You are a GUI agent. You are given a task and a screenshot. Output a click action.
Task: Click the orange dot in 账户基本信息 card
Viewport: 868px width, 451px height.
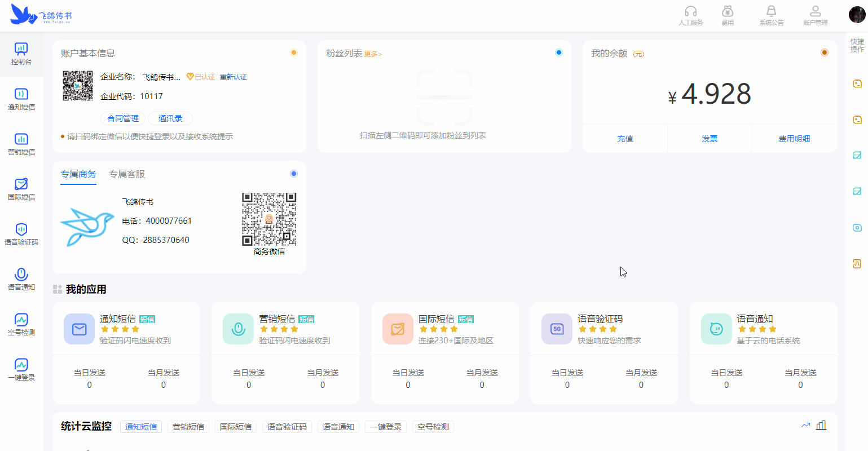coord(294,52)
